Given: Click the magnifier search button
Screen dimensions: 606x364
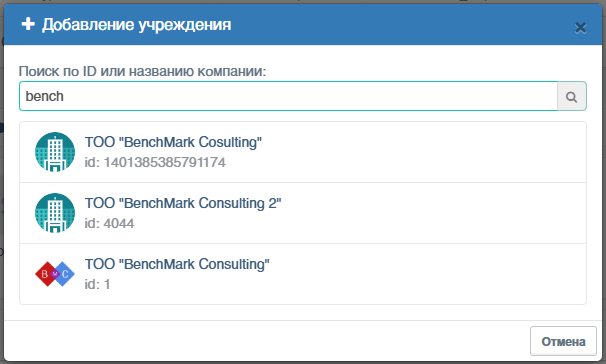Looking at the screenshot, I should tap(572, 96).
